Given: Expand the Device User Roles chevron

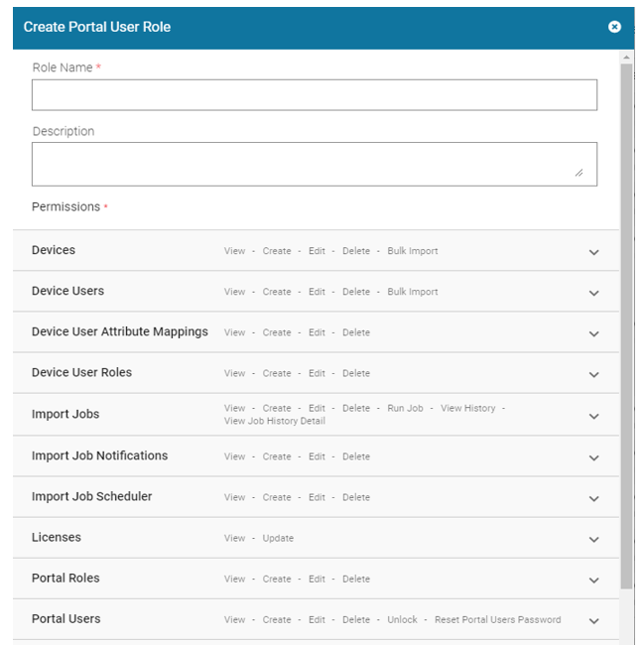Looking at the screenshot, I should click(x=593, y=374).
